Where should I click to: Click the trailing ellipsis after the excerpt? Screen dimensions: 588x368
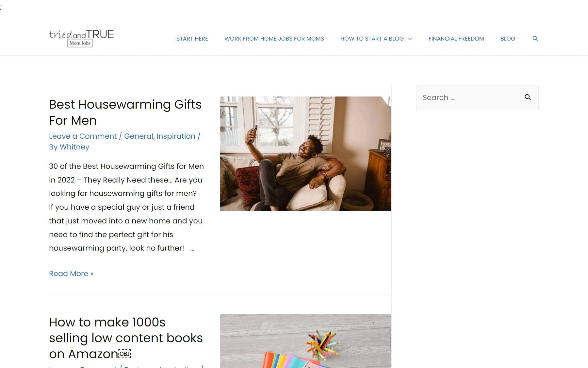[x=192, y=249]
